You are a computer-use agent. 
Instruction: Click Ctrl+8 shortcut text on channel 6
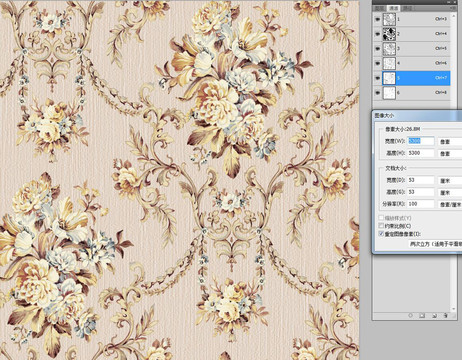click(x=441, y=92)
